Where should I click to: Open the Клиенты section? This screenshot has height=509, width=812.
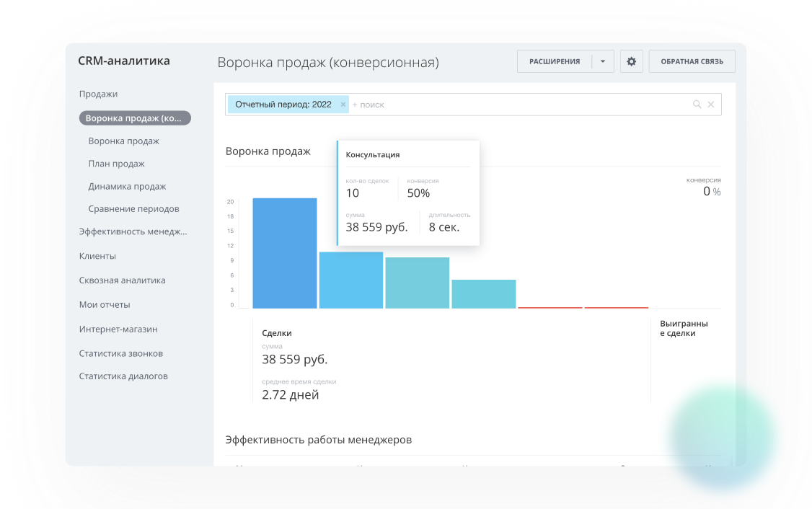coord(97,256)
